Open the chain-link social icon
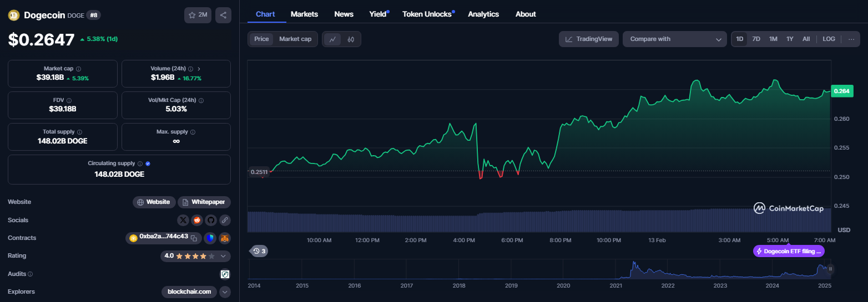 (225, 220)
